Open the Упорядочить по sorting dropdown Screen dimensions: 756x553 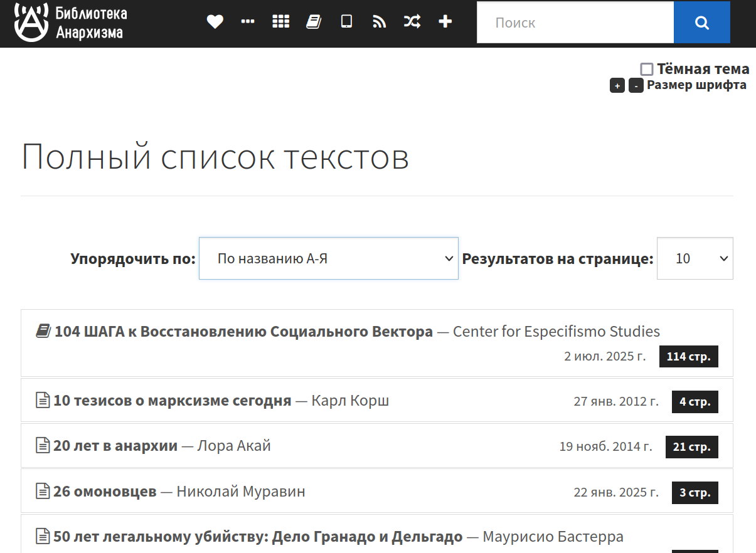point(328,258)
